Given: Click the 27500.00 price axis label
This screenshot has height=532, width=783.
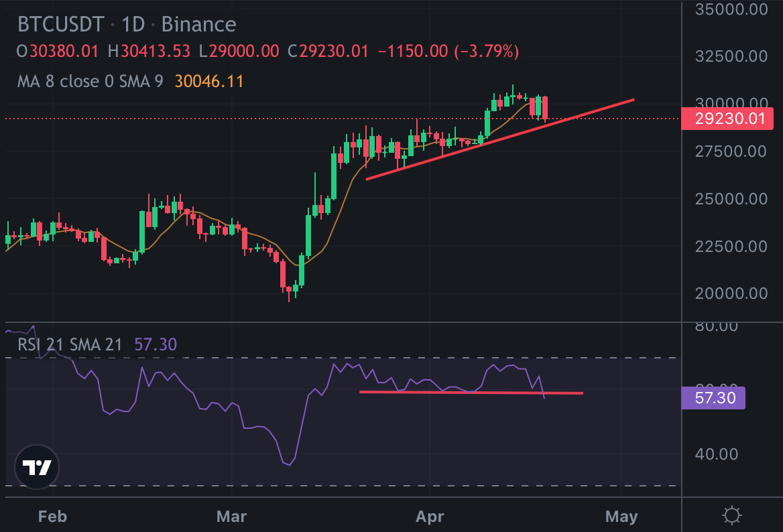Looking at the screenshot, I should click(x=731, y=151).
